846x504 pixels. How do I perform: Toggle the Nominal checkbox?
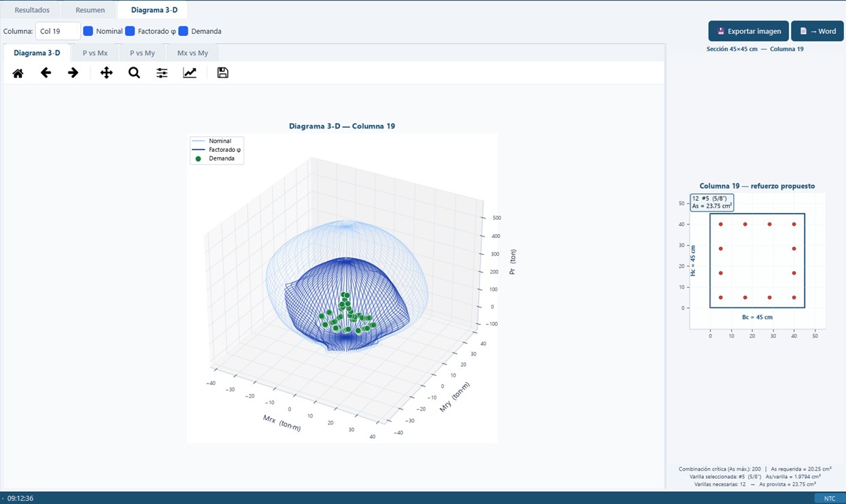88,31
